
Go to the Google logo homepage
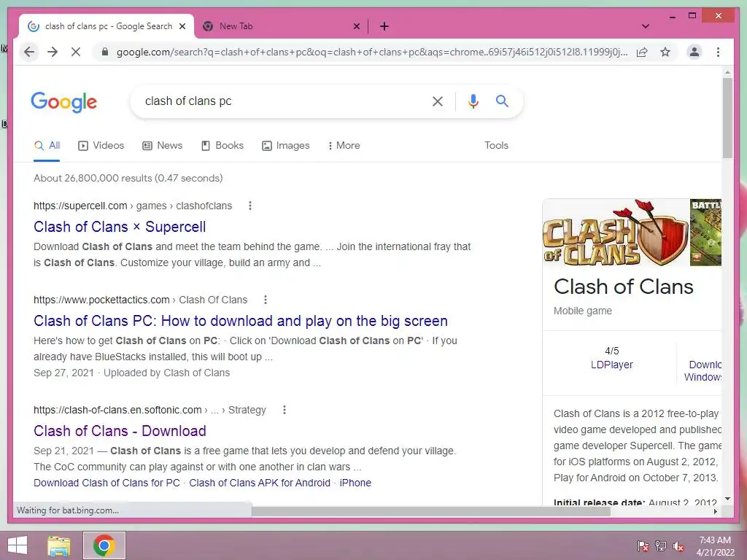point(64,102)
